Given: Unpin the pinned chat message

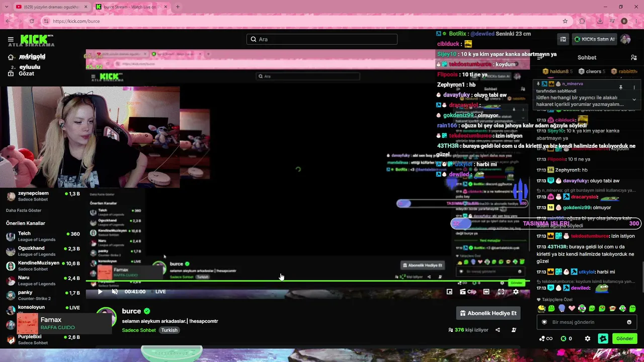Looking at the screenshot, I should (620, 87).
